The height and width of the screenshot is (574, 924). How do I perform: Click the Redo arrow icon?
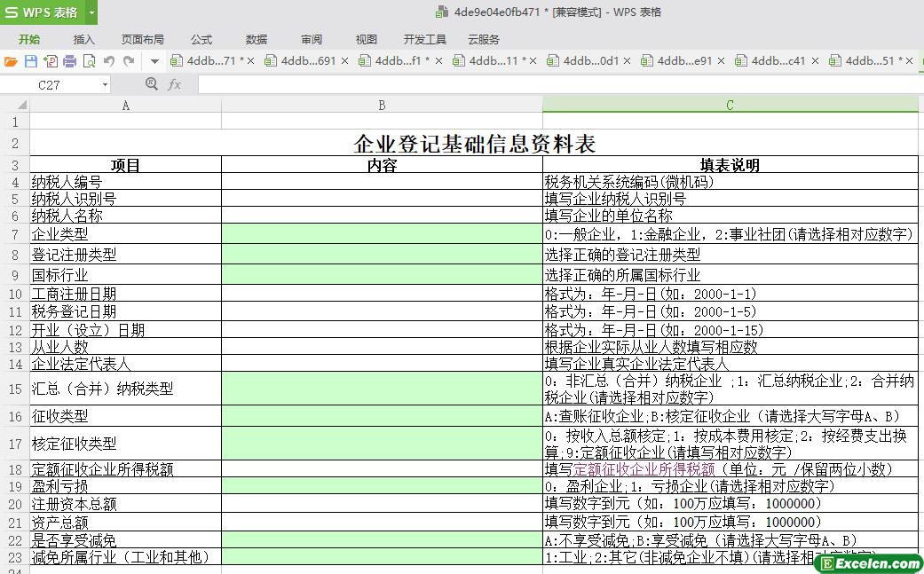click(x=129, y=61)
